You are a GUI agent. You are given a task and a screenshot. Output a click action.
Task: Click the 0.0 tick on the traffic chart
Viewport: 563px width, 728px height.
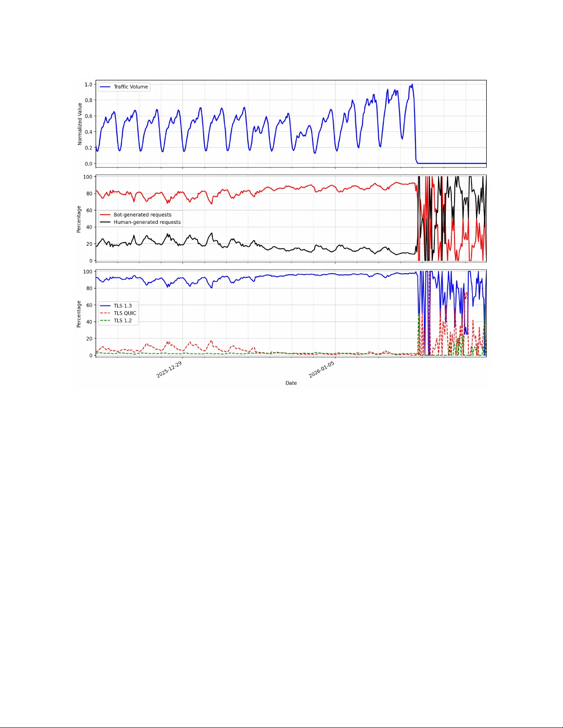[88, 164]
